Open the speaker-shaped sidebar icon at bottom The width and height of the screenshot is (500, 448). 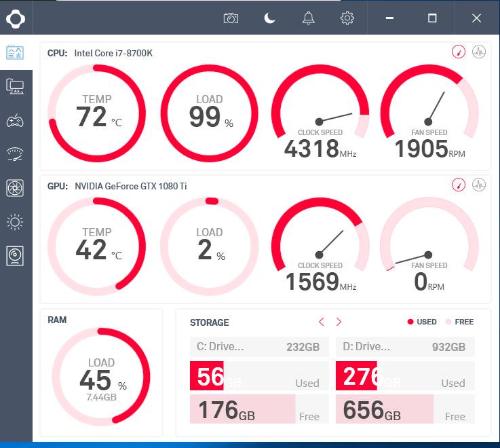click(x=15, y=256)
